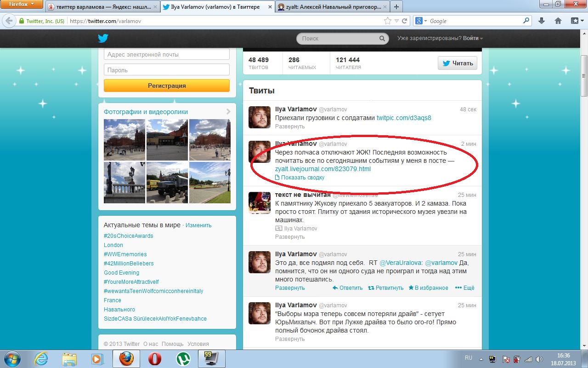The image size is (588, 368).
Task: Switch to Firefox taskbar button
Action: tap(126, 358)
